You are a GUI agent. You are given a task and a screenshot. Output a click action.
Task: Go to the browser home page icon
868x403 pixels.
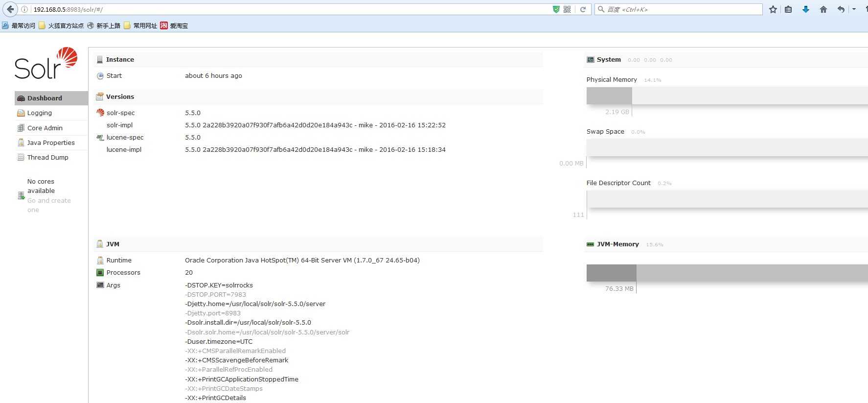click(823, 9)
